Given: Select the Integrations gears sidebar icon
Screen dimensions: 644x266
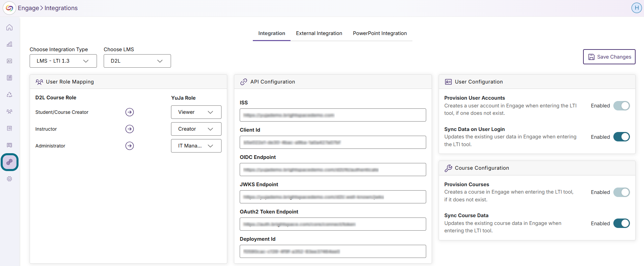Looking at the screenshot, I should coord(9,162).
